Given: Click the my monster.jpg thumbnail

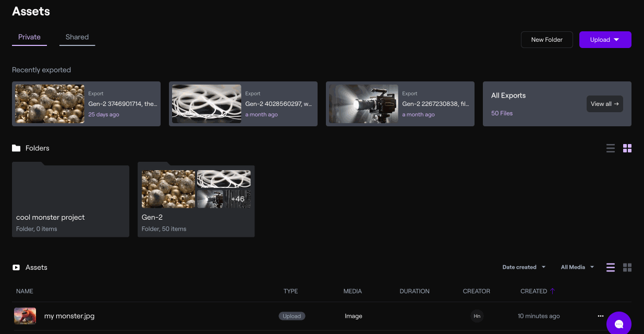Looking at the screenshot, I should 25,316.
